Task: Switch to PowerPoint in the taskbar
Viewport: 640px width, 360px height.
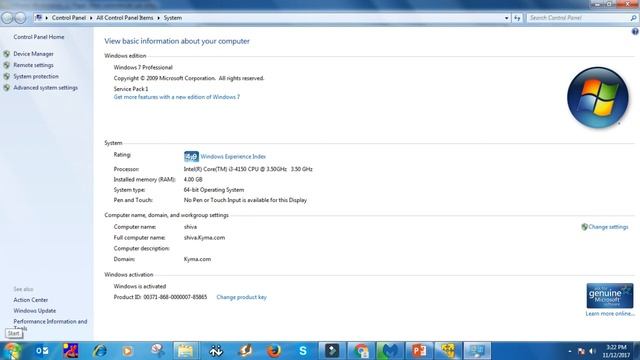Action: click(x=419, y=351)
